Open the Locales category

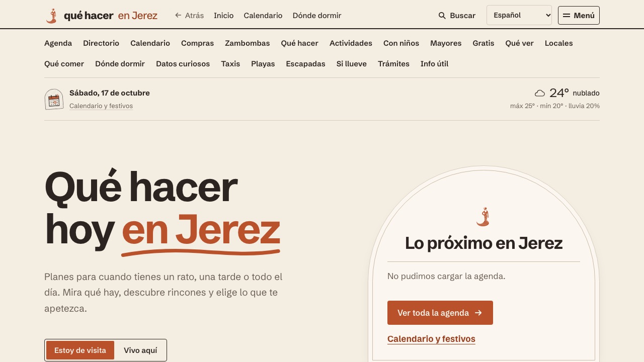click(x=558, y=43)
